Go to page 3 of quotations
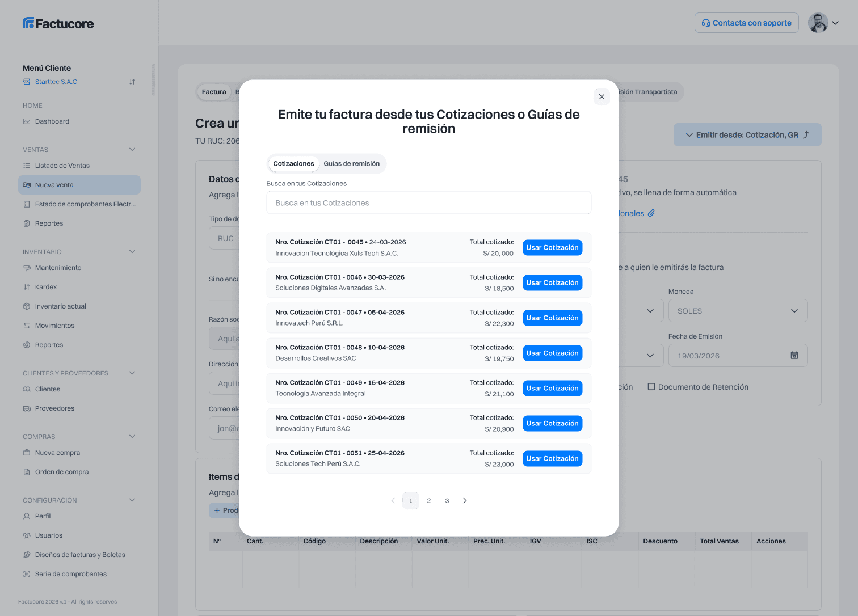The height and width of the screenshot is (616, 858). [x=447, y=501]
